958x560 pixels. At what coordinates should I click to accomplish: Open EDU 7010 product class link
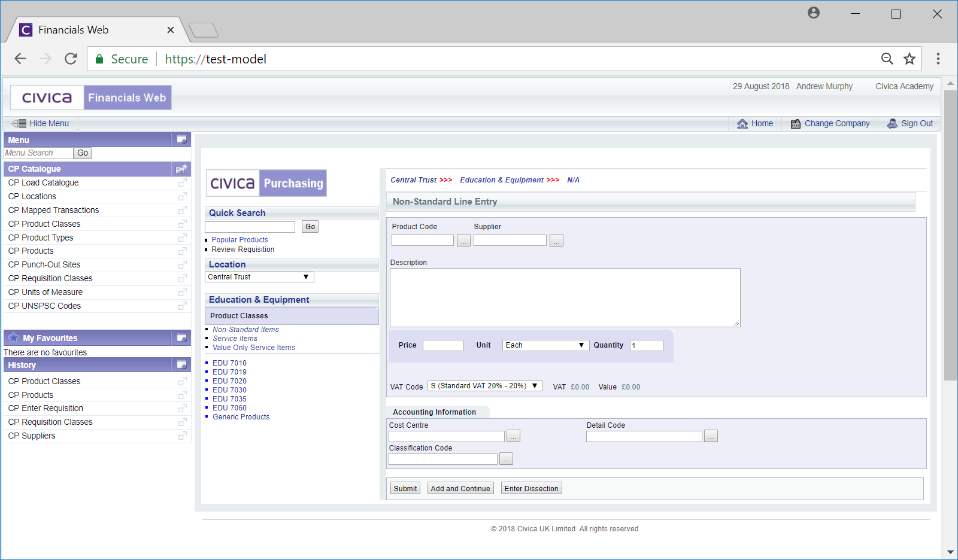click(229, 363)
